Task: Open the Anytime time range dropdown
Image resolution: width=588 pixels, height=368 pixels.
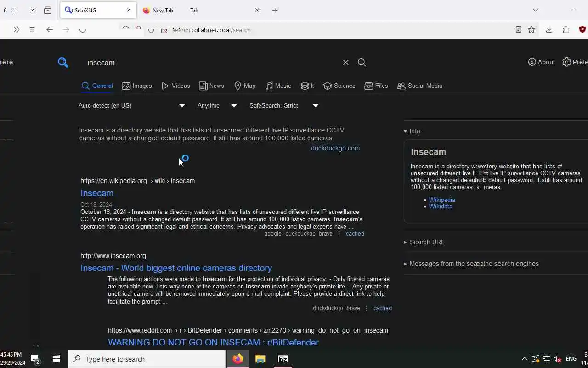Action: [x=217, y=105]
